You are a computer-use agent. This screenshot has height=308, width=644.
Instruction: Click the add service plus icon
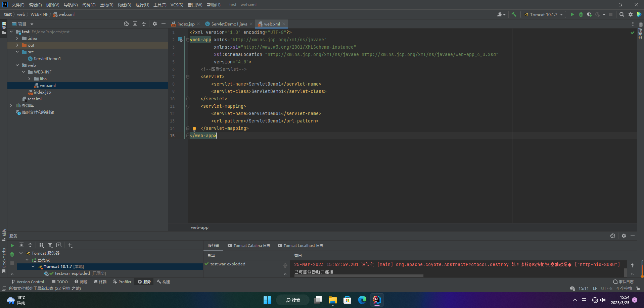tap(70, 245)
